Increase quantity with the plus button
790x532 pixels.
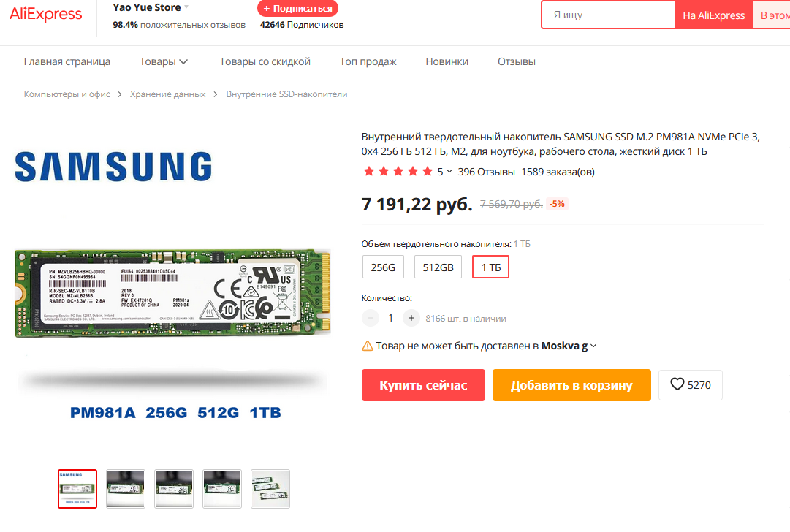pos(411,319)
